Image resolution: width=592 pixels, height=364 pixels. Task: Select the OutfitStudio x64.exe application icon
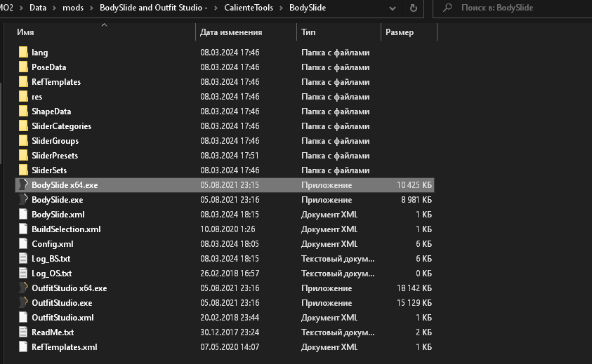click(x=23, y=288)
